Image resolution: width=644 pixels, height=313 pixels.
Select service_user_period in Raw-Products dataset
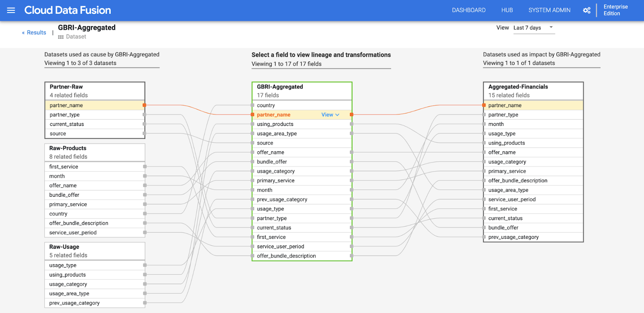pos(95,233)
